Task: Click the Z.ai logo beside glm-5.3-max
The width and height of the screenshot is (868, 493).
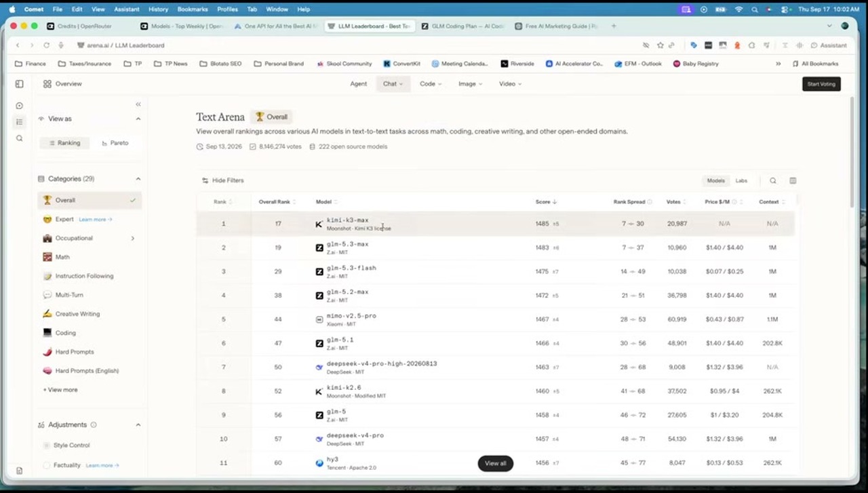Action: click(319, 248)
